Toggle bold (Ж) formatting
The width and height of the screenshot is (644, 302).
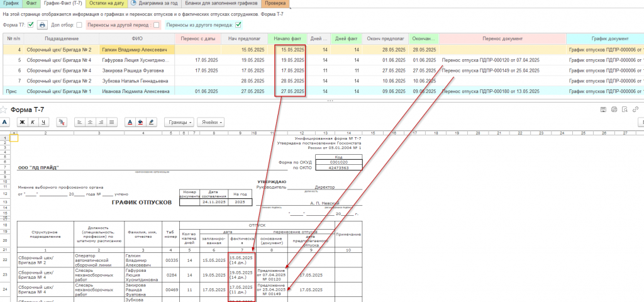[x=21, y=122]
